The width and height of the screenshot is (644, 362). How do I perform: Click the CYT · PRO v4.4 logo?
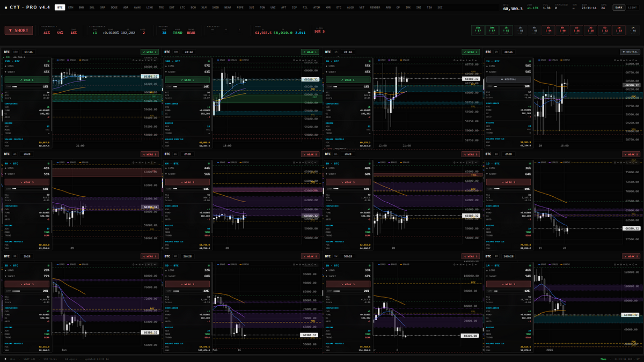tap(28, 8)
